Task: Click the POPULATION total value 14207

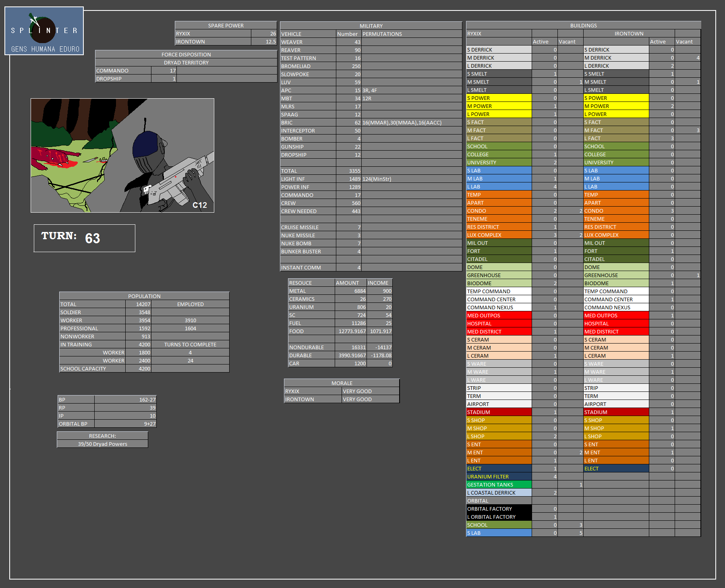Action: point(138,304)
